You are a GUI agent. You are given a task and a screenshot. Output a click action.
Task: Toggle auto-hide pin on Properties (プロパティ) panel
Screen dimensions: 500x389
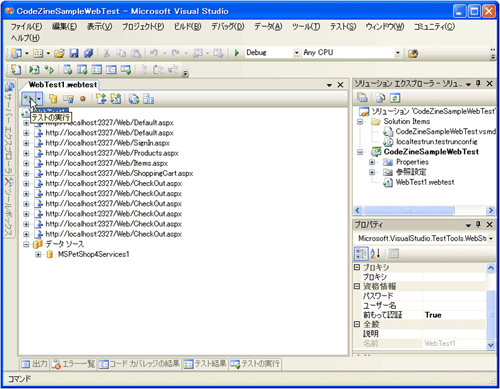click(x=478, y=225)
